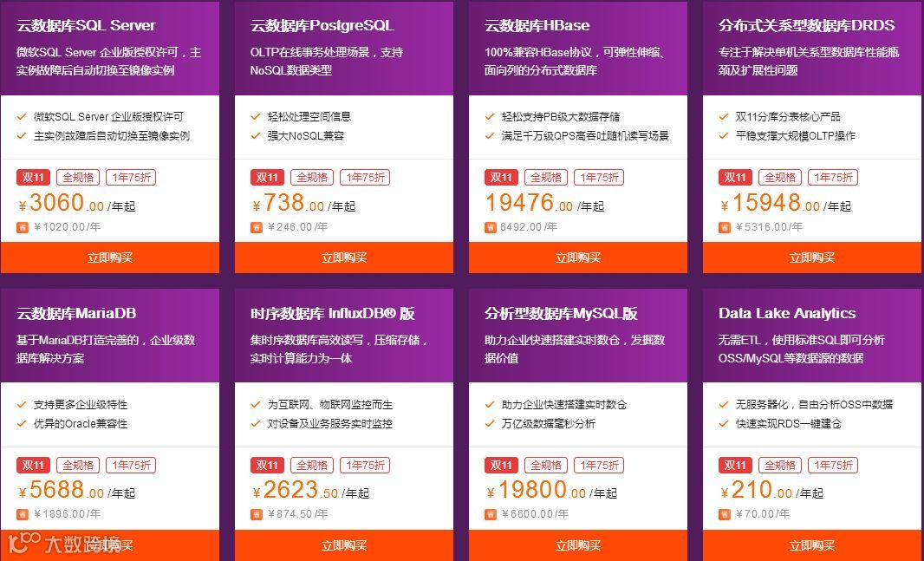Click the 1年75折 tag on SQL Server card
Screen dimensions: 924x561
(131, 178)
